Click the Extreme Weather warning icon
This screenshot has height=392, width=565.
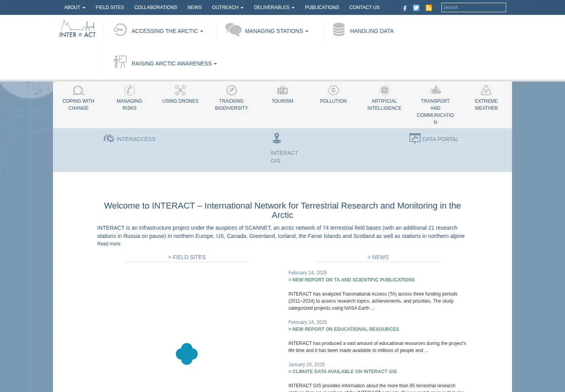(x=486, y=91)
